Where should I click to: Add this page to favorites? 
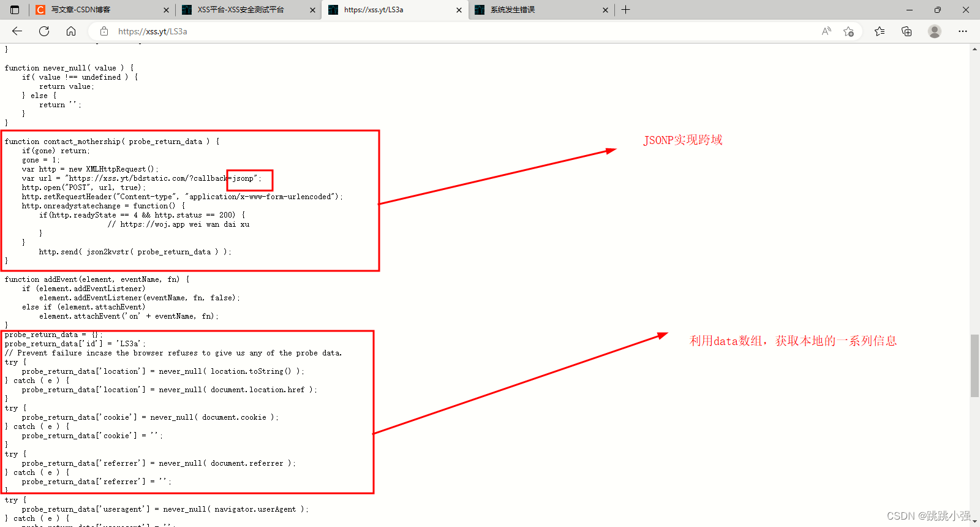848,31
